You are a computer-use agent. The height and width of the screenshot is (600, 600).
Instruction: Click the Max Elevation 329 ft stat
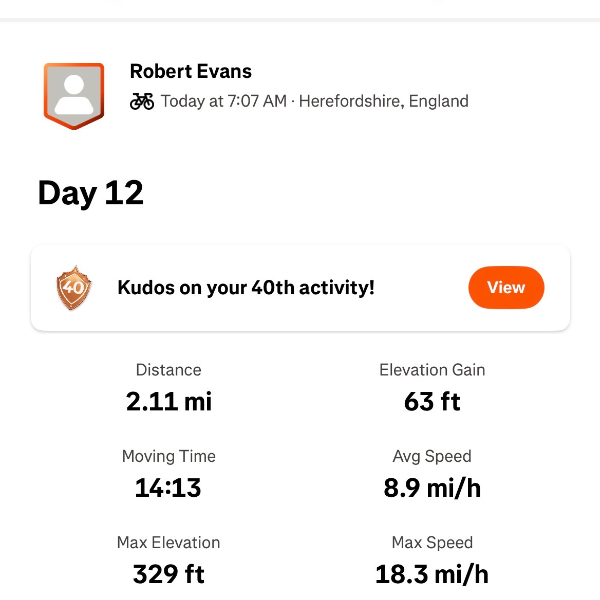tap(168, 574)
